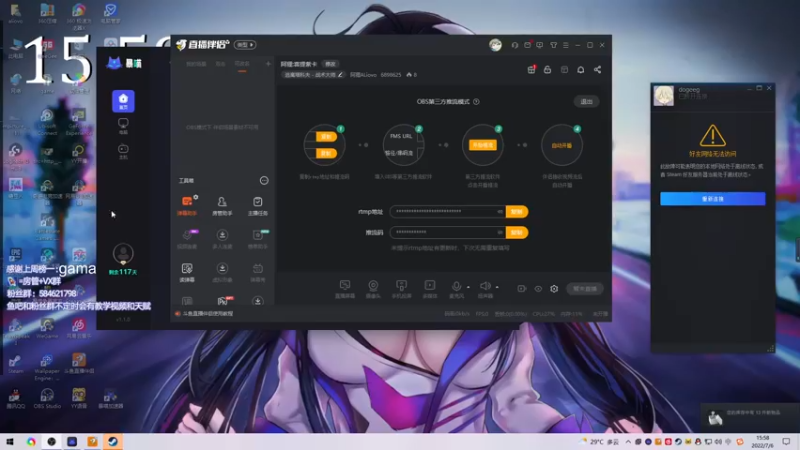Image resolution: width=800 pixels, height=450 pixels.
Task: Click the mode switch pill next to logo
Action: point(245,45)
